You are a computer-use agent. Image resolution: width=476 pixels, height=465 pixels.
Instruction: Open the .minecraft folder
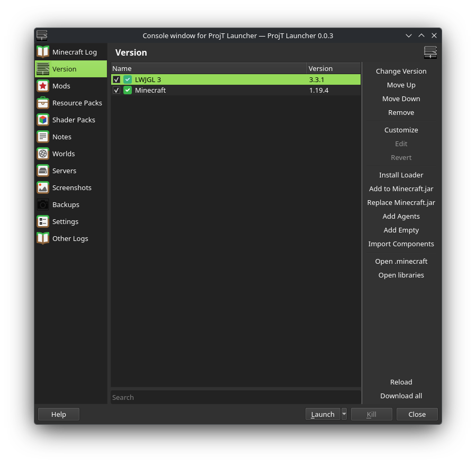[x=401, y=261]
